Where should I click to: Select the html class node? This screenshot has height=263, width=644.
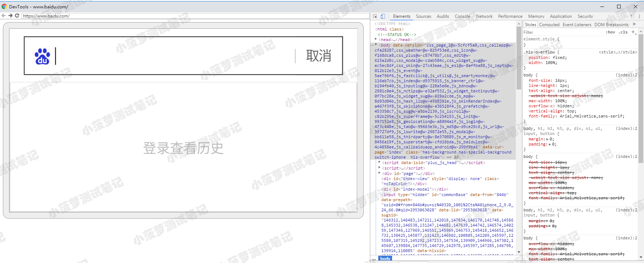(389, 29)
